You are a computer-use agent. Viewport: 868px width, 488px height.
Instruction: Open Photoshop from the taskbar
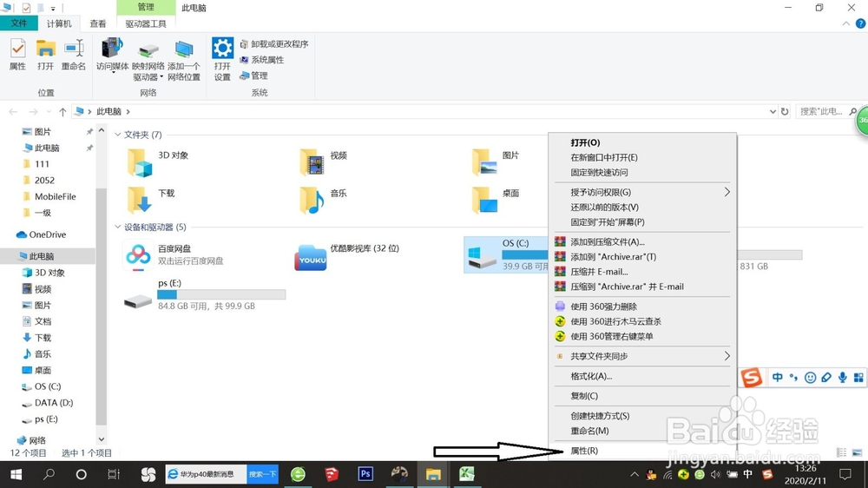tap(365, 474)
